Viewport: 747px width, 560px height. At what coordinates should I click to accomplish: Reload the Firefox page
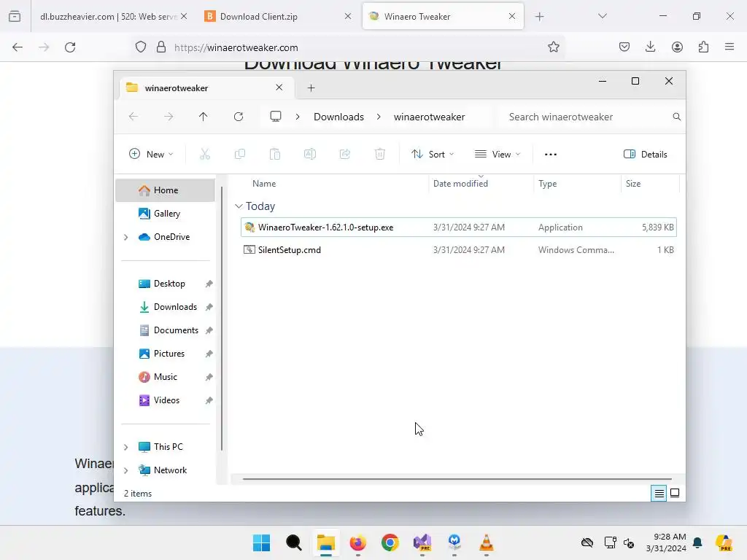pyautogui.click(x=70, y=47)
